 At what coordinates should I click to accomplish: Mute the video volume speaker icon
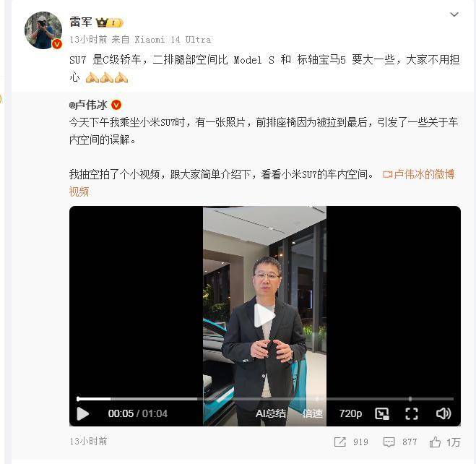[x=443, y=413]
